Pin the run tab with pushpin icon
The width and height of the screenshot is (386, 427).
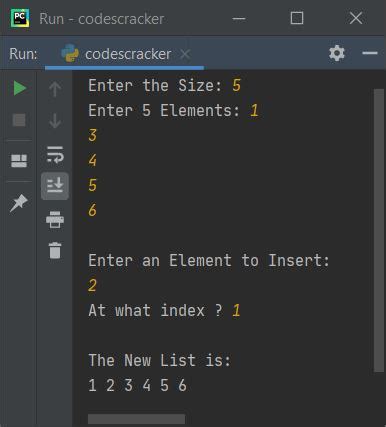(19, 202)
